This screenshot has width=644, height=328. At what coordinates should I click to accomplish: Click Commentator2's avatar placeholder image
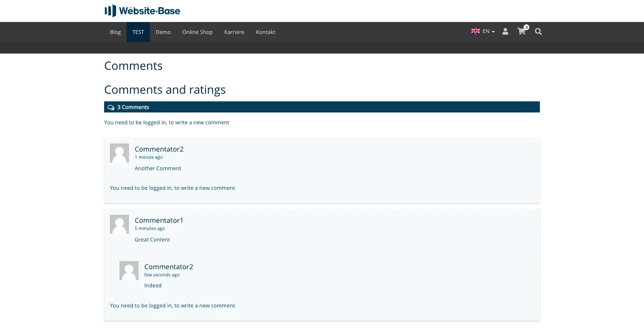tap(119, 153)
